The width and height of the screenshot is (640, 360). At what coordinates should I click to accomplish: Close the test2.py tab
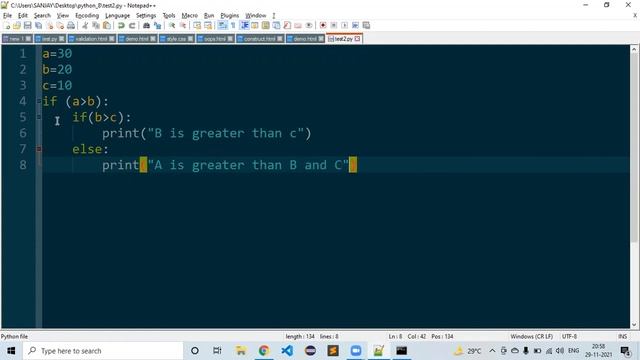coord(358,39)
